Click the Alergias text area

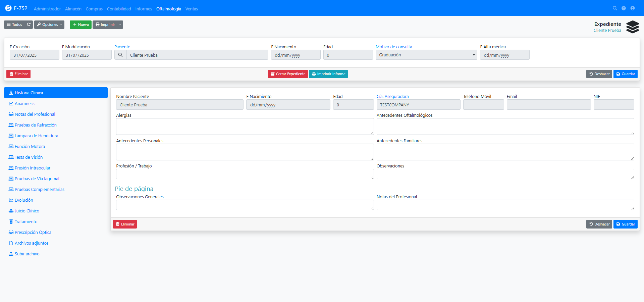click(245, 127)
